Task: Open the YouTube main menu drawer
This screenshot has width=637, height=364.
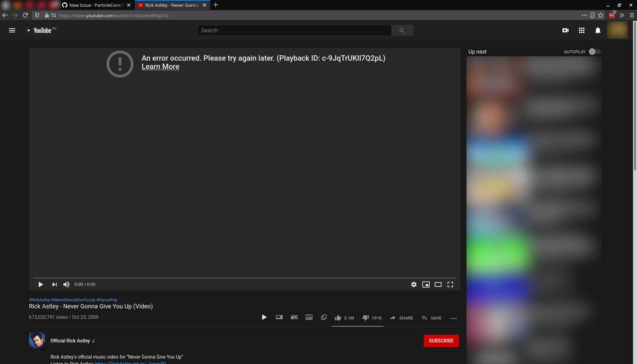Action: pos(12,30)
